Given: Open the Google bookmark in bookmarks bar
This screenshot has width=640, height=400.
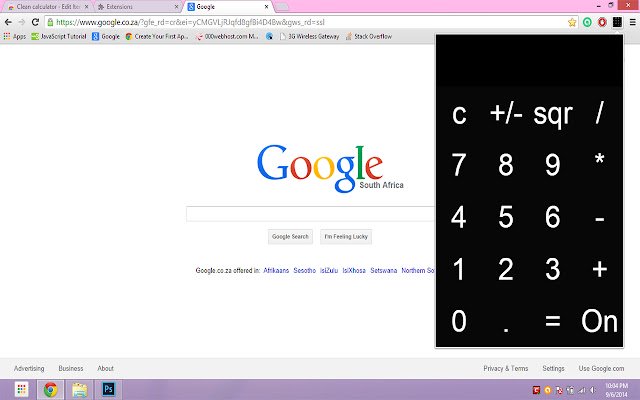Looking at the screenshot, I should click(x=106, y=36).
